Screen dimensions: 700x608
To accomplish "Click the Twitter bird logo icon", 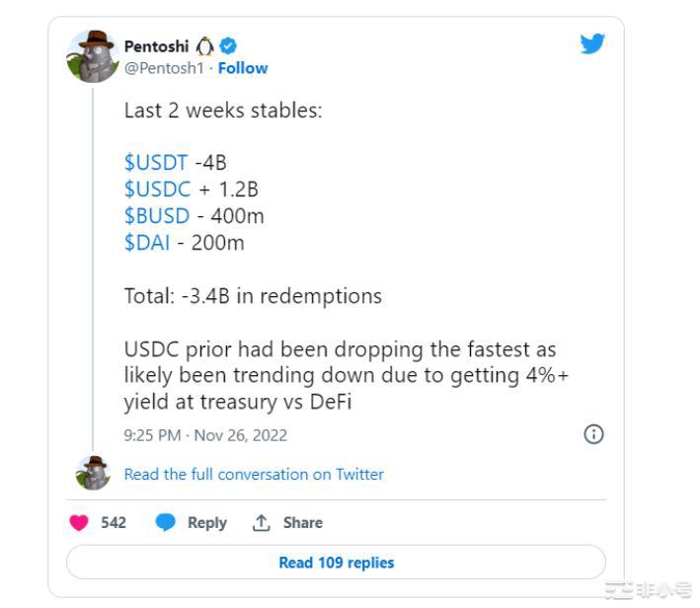I will [592, 44].
